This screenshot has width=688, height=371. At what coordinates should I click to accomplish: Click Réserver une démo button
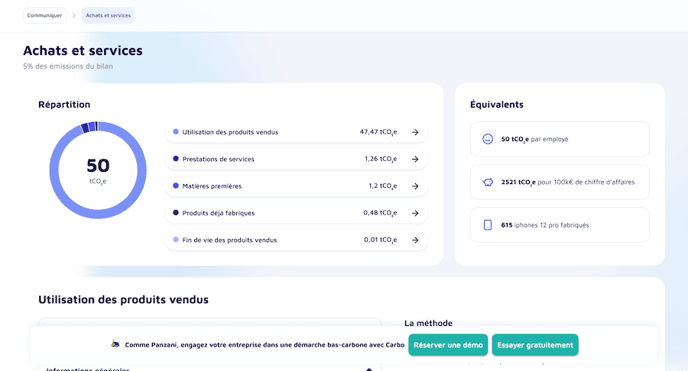(x=448, y=345)
